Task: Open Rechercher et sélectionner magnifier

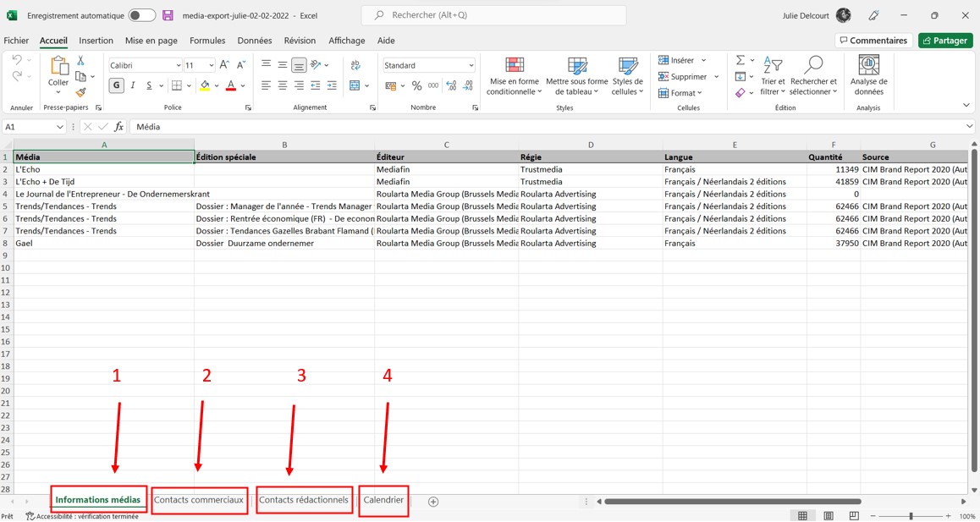Action: click(813, 76)
